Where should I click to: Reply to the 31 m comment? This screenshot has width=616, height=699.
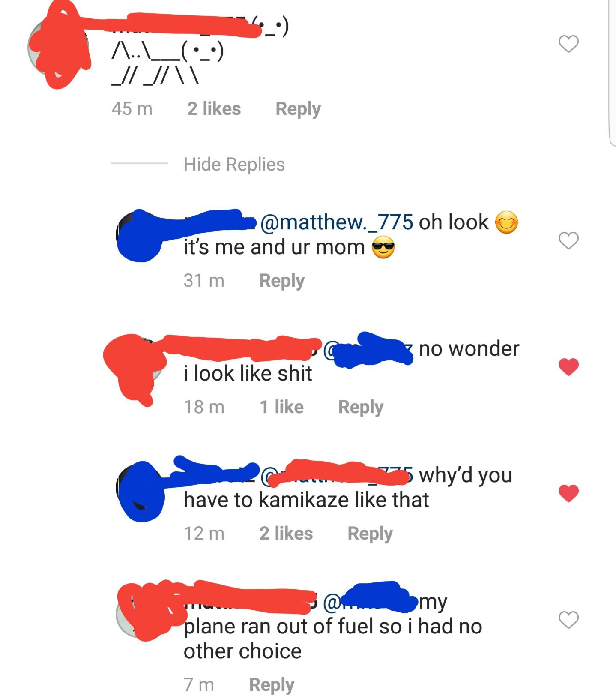(282, 281)
